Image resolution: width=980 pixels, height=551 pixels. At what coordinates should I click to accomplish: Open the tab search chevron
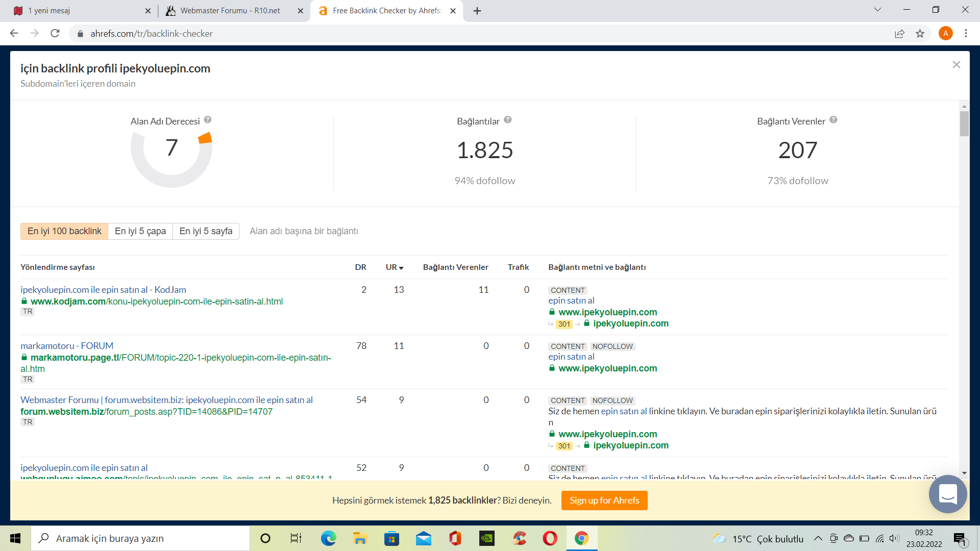tap(877, 10)
